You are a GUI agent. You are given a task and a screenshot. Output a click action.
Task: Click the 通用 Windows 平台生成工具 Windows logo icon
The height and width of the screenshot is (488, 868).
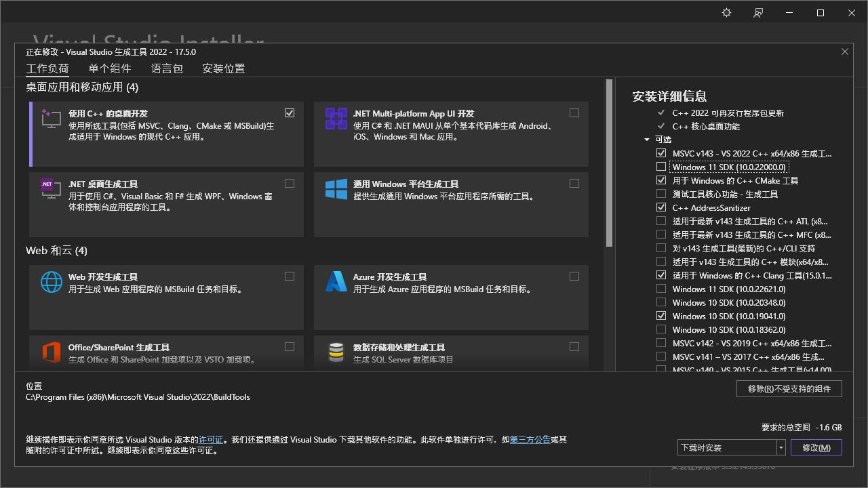335,188
